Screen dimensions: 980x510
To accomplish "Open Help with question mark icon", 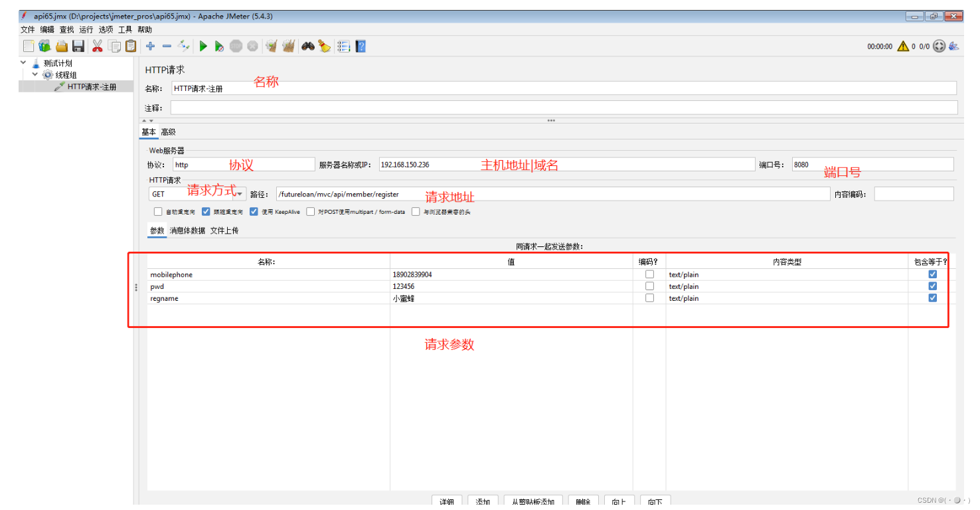I will (360, 46).
